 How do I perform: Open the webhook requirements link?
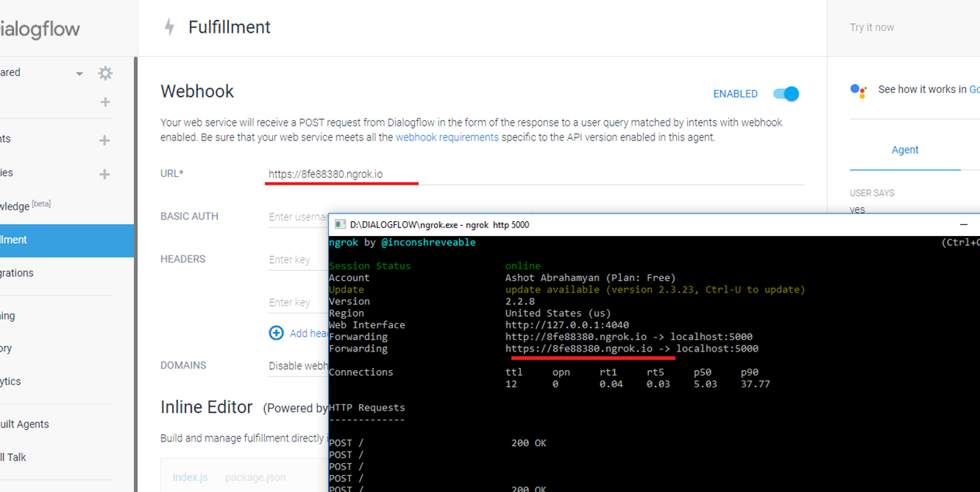[x=447, y=137]
